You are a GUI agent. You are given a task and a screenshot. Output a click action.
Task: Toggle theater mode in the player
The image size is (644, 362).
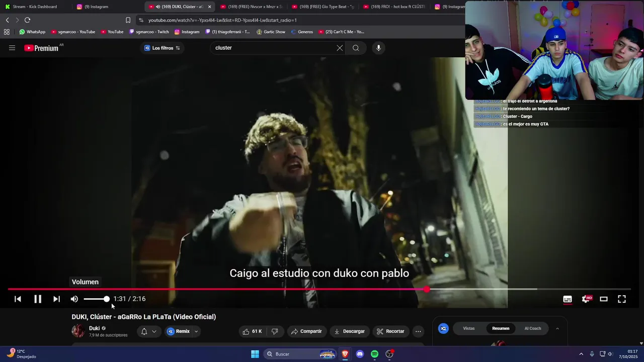point(604,299)
